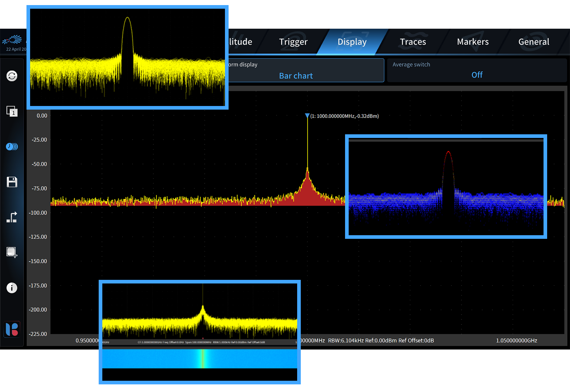Open the Bar chart display dropdown
Image resolution: width=570 pixels, height=392 pixels.
tap(296, 75)
